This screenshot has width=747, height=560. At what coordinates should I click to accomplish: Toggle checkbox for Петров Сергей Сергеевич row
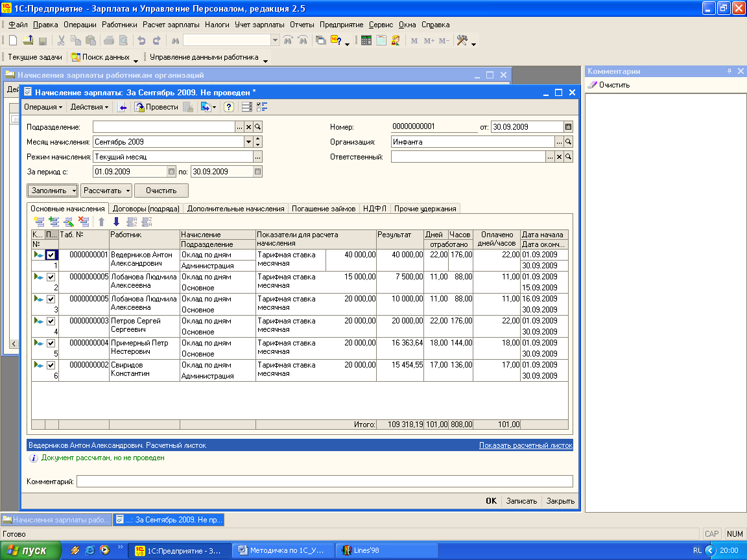click(x=51, y=321)
